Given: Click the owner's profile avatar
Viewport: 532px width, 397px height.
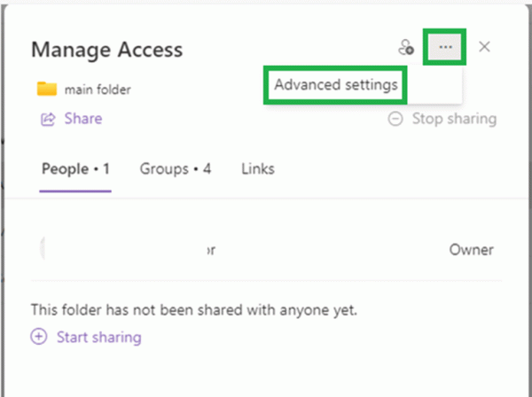Looking at the screenshot, I should click(46, 250).
